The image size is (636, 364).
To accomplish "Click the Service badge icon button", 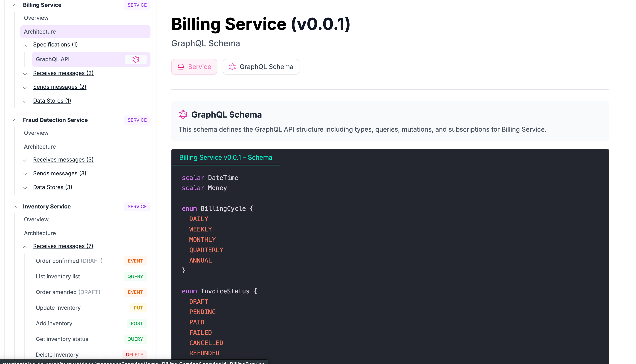I will 181,67.
